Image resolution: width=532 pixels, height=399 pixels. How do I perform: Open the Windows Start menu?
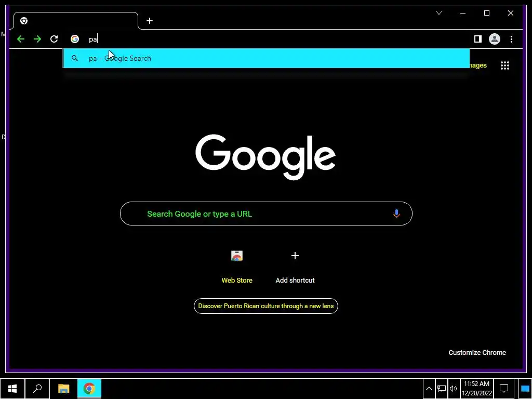click(12, 389)
